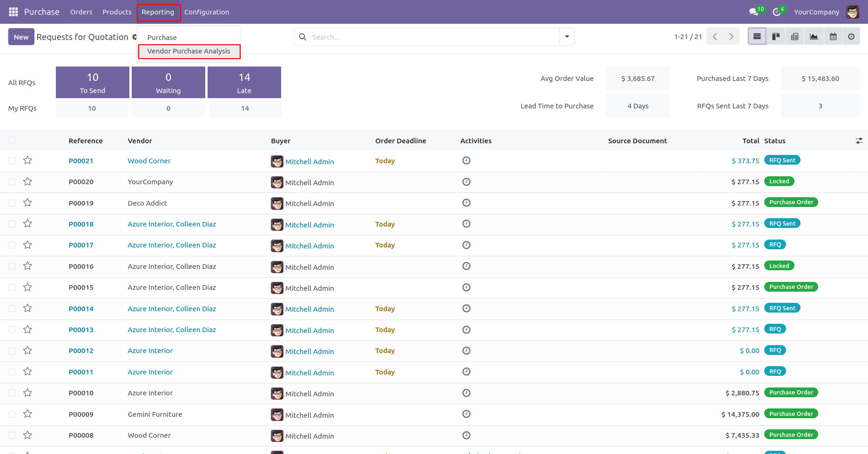Switch to list view
This screenshot has width=868, height=454.
click(757, 36)
